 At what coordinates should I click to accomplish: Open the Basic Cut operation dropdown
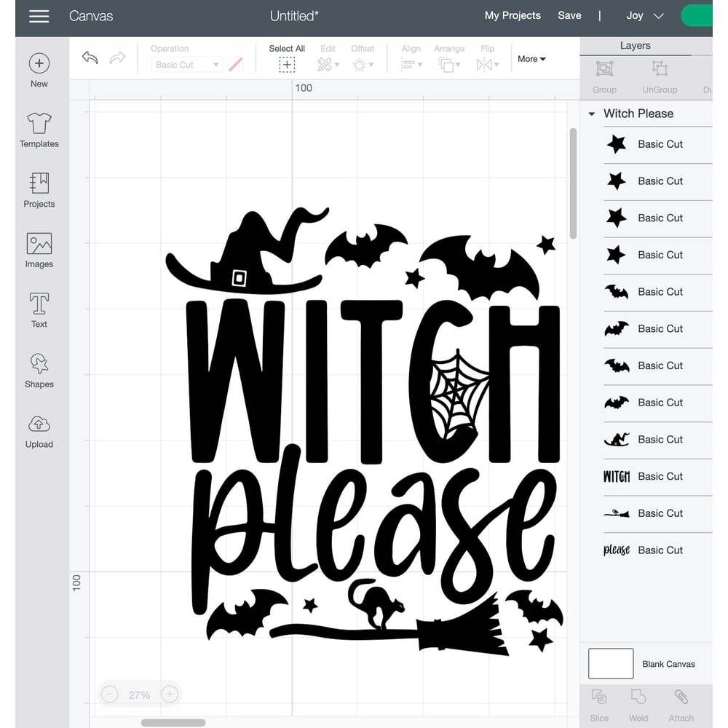point(186,64)
